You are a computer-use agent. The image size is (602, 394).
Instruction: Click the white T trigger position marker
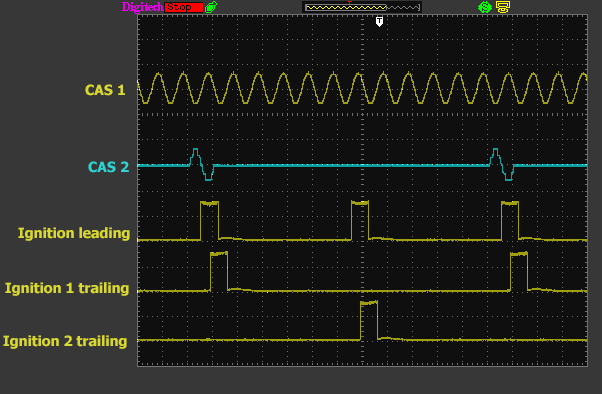coord(379,22)
